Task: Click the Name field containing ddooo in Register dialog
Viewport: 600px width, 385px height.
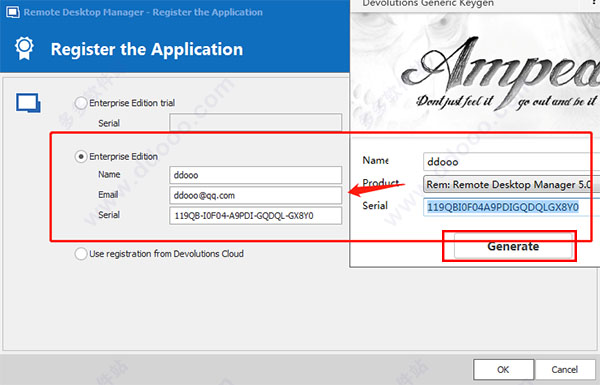Action: 256,175
